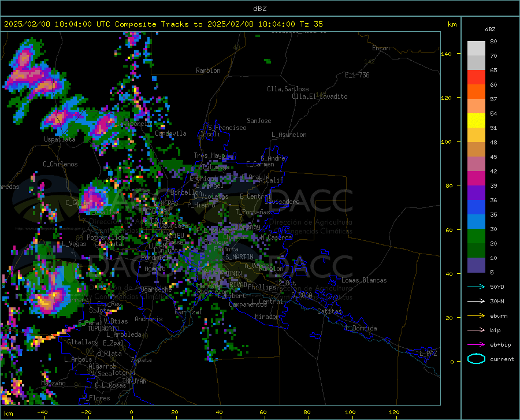Click the Divisadero map label

(x=282, y=202)
